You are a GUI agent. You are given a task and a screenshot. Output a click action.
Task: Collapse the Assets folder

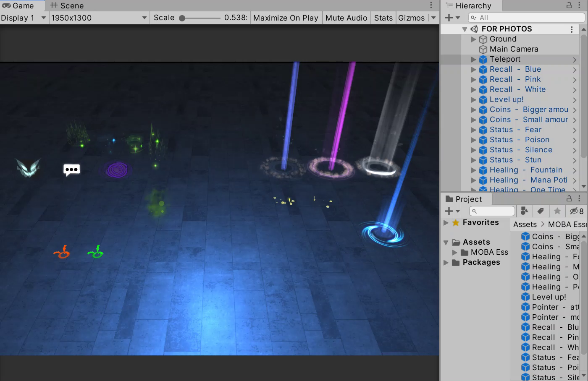(446, 243)
